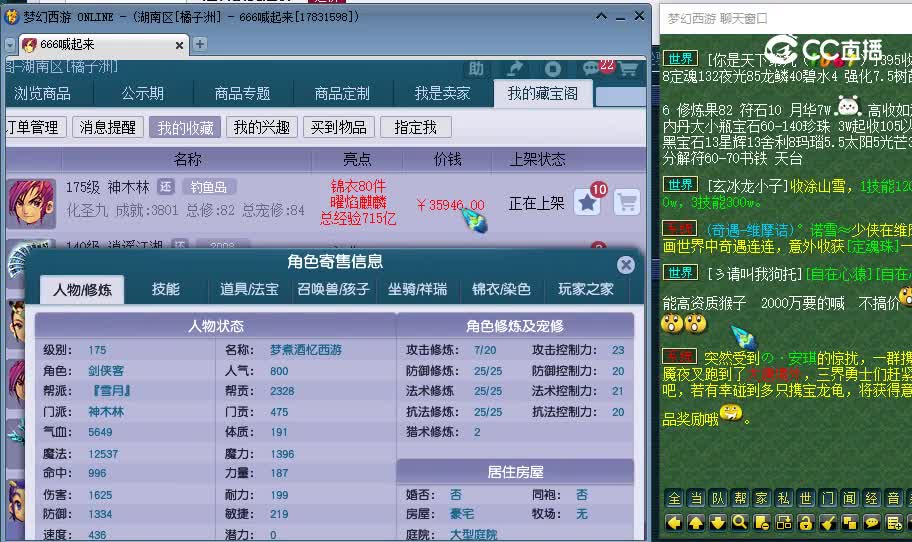The image size is (912, 542).
Task: Close the 666喊起来 tab
Action: [180, 45]
